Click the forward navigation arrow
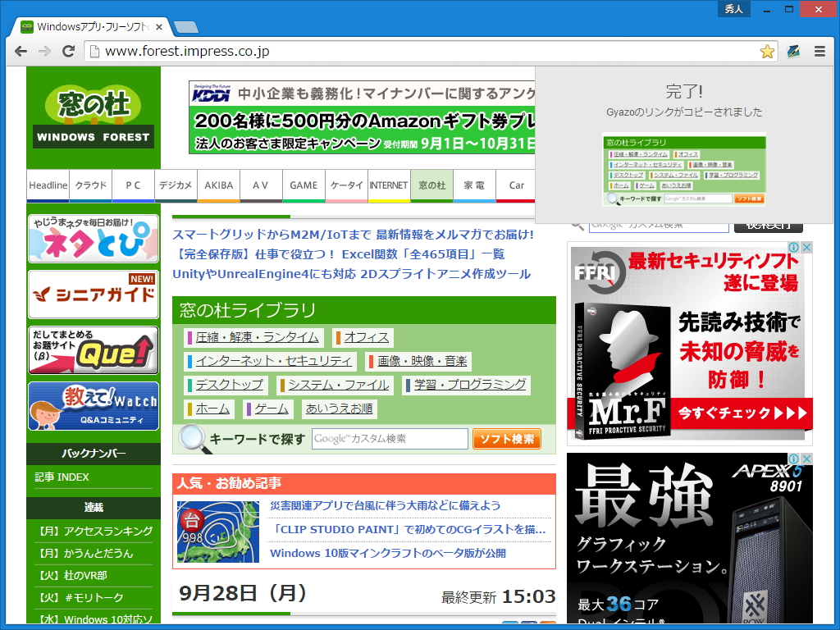The height and width of the screenshot is (630, 840). (45, 51)
